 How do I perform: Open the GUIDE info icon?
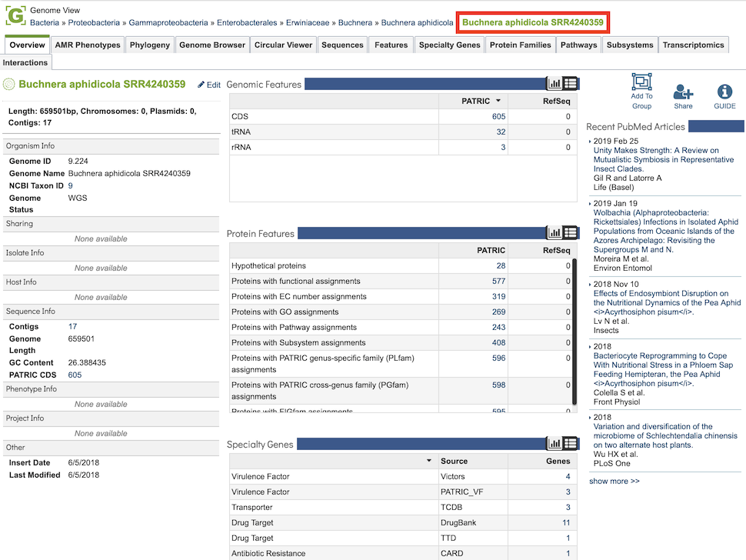[x=724, y=92]
